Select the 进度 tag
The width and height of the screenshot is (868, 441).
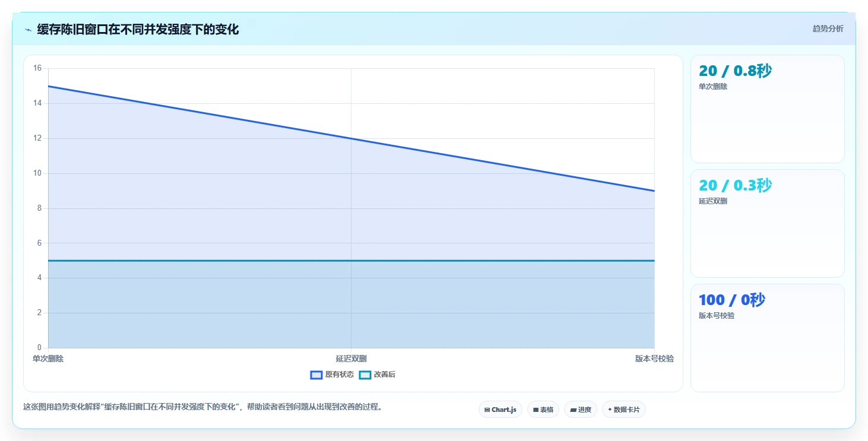581,410
